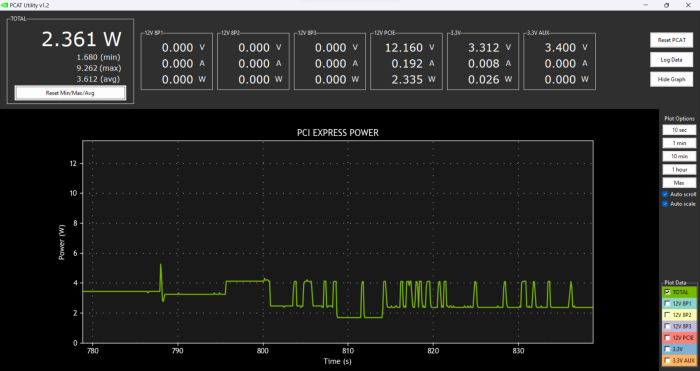Set plot range to 10 min

tap(679, 156)
